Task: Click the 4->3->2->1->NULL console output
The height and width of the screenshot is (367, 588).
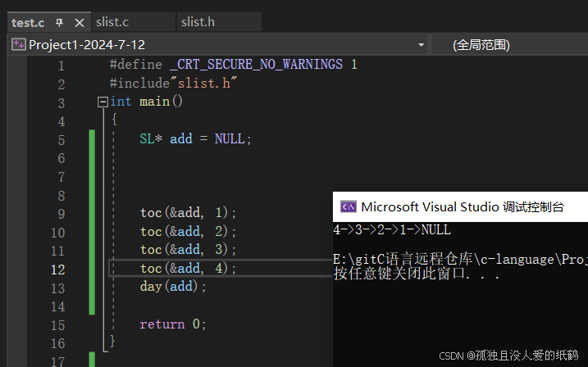Action: point(392,229)
